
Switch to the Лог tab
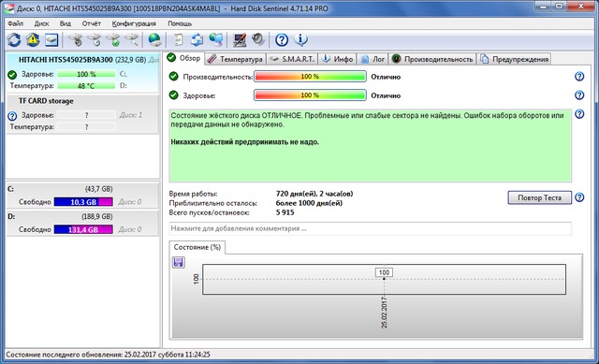point(373,59)
